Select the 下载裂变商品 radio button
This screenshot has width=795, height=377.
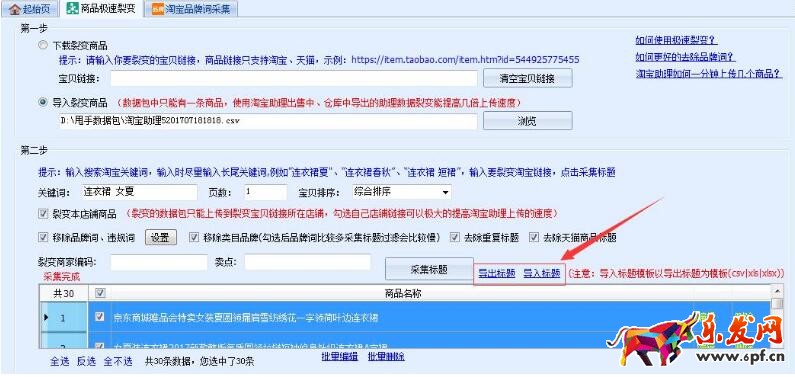[43, 45]
